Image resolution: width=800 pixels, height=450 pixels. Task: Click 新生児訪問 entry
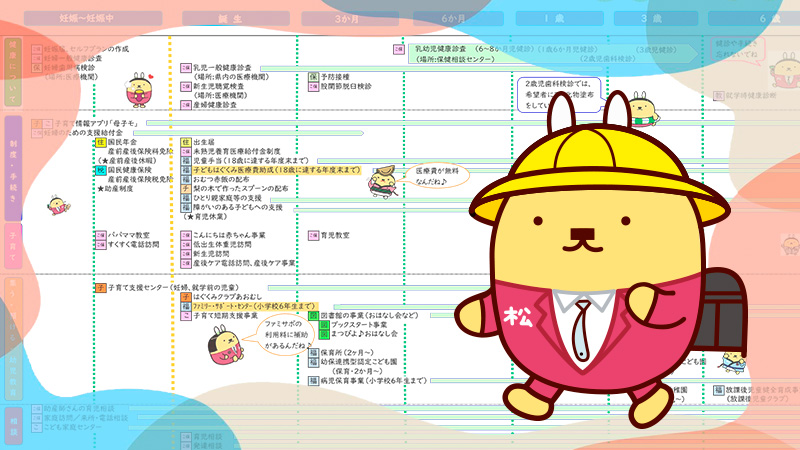(211, 254)
